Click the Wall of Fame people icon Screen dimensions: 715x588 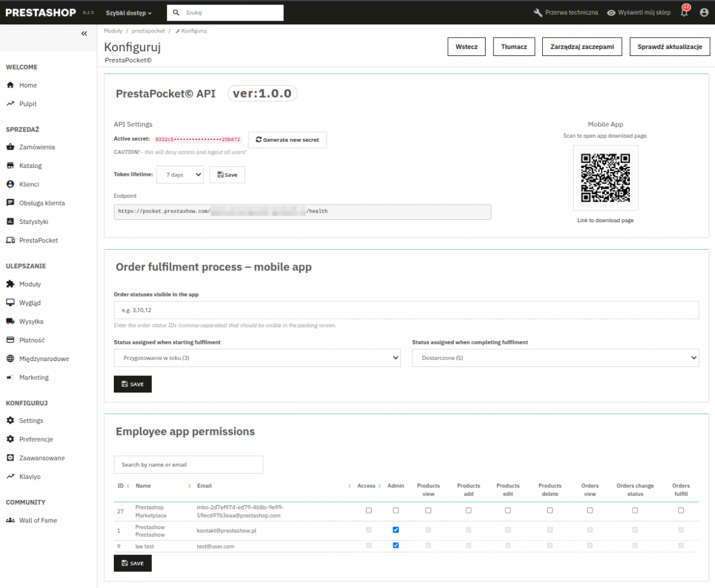pyautogui.click(x=10, y=521)
